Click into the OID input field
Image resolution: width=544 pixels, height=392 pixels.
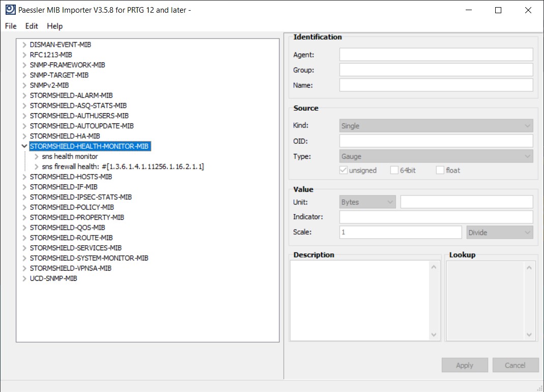pyautogui.click(x=436, y=141)
